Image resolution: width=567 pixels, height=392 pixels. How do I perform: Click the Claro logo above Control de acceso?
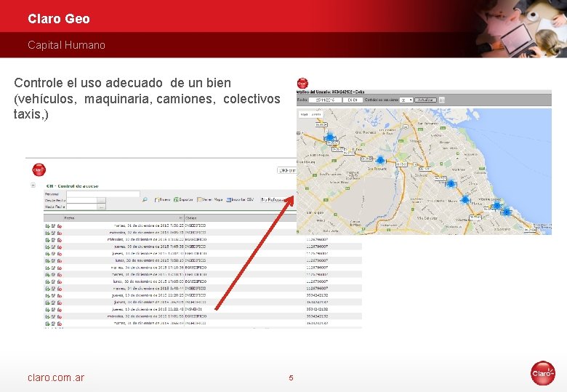(39, 169)
